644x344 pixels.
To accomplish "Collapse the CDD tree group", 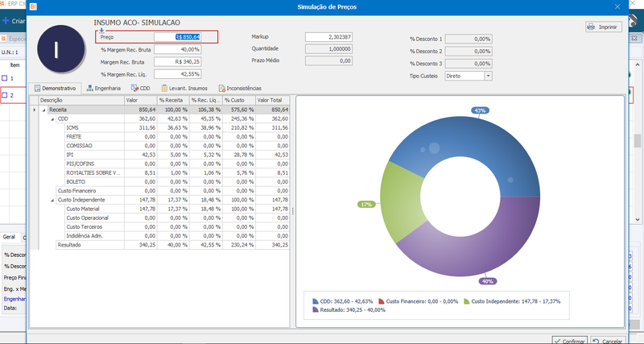I will (x=52, y=119).
